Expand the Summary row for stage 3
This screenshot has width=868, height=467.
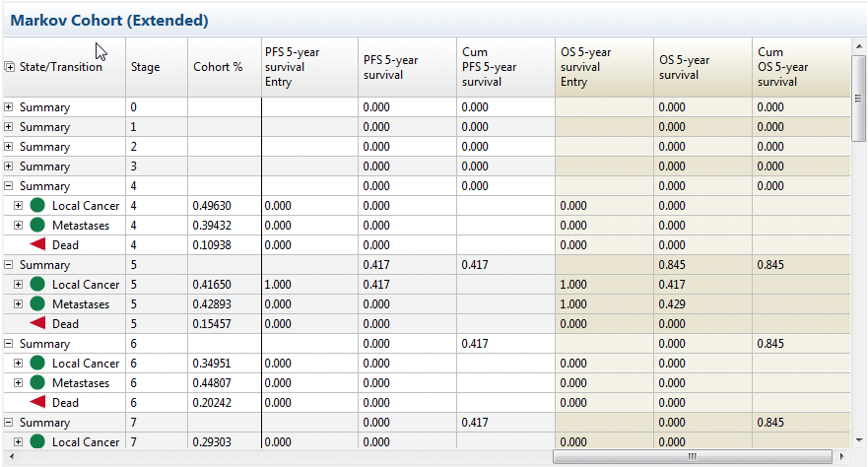[9, 166]
